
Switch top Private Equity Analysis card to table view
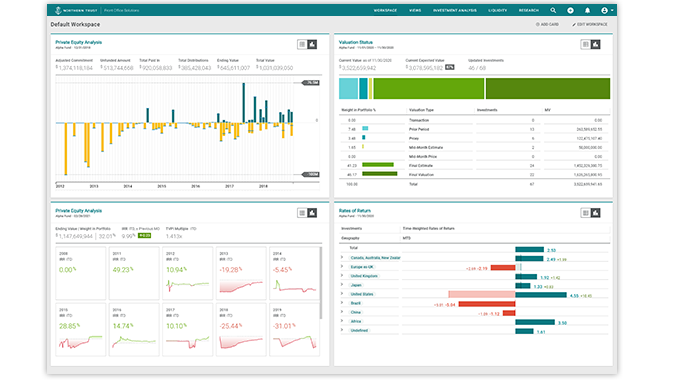[x=302, y=44]
